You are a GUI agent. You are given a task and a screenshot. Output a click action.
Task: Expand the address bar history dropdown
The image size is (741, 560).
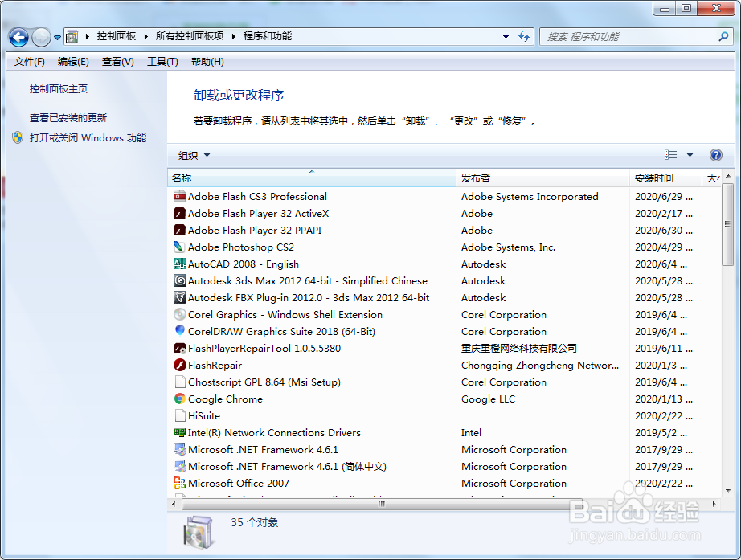[x=506, y=36]
